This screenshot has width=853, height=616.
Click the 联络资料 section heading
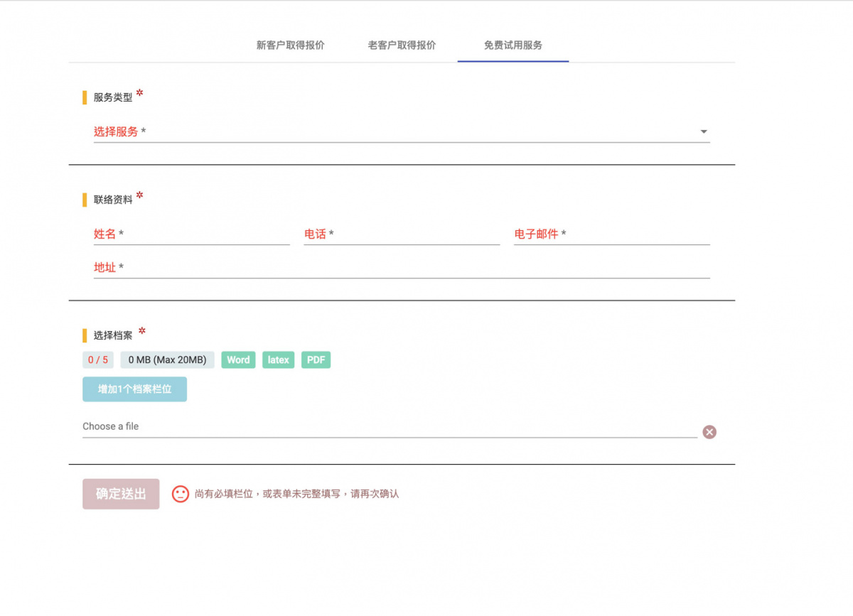(113, 200)
